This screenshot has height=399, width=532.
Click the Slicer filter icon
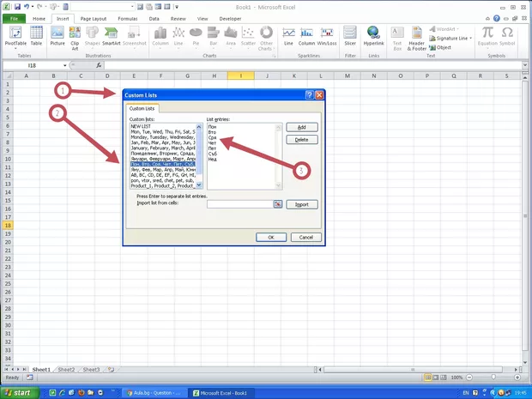point(350,36)
